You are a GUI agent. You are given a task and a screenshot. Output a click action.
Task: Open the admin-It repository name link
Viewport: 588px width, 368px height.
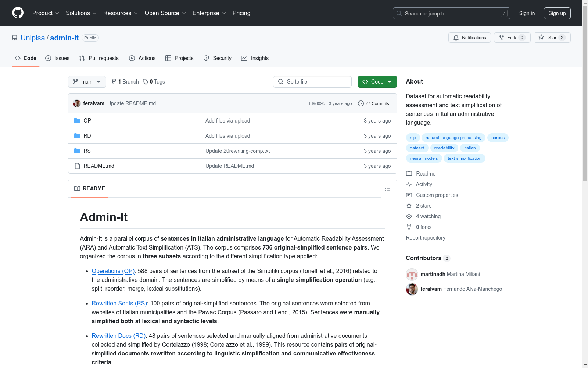click(64, 38)
